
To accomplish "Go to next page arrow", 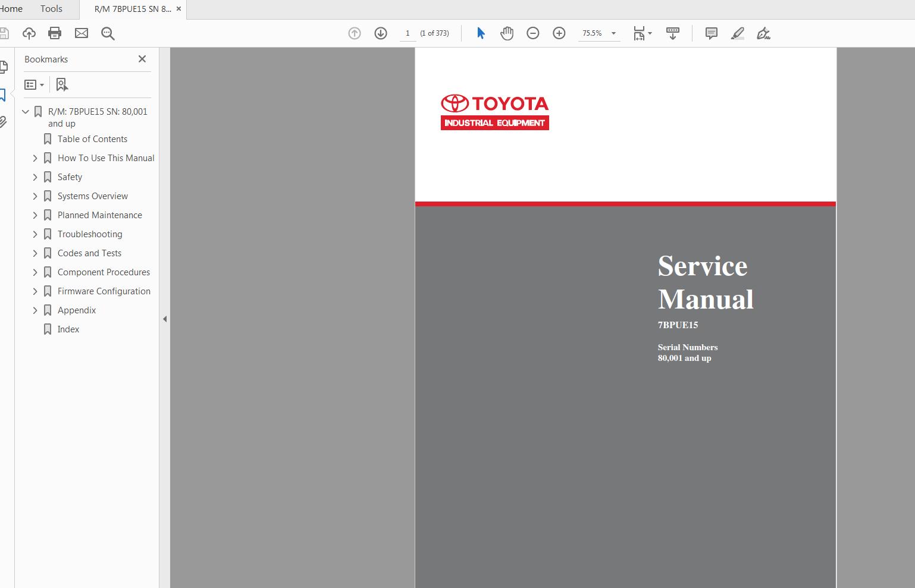I will 381,33.
